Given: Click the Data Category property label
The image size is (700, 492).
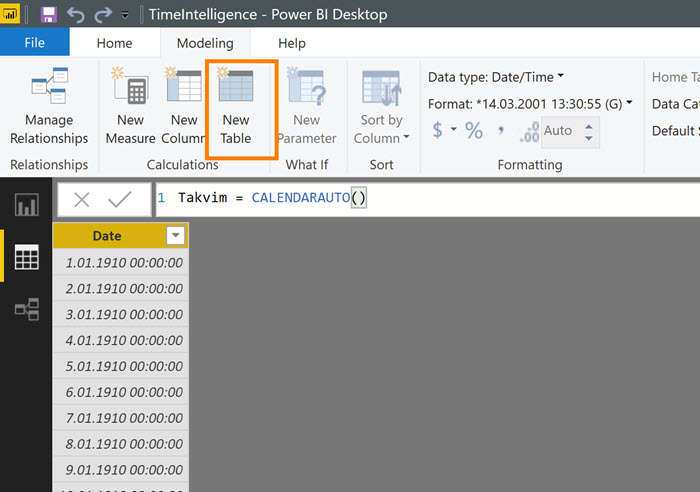Looking at the screenshot, I should coord(675,104).
